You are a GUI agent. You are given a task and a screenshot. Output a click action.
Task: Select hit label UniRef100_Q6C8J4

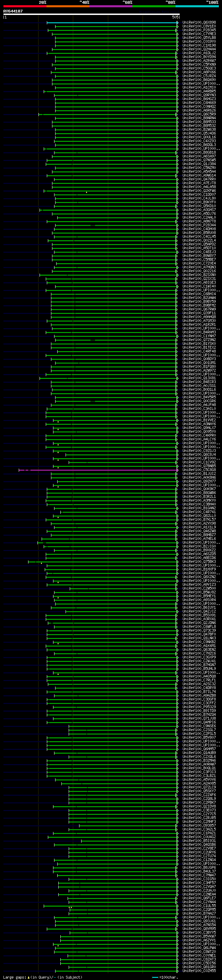199,455
